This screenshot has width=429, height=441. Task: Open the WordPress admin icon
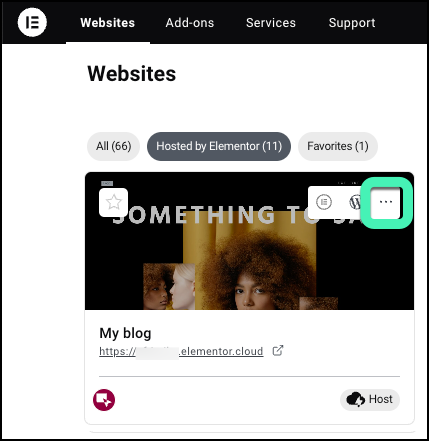pos(355,202)
